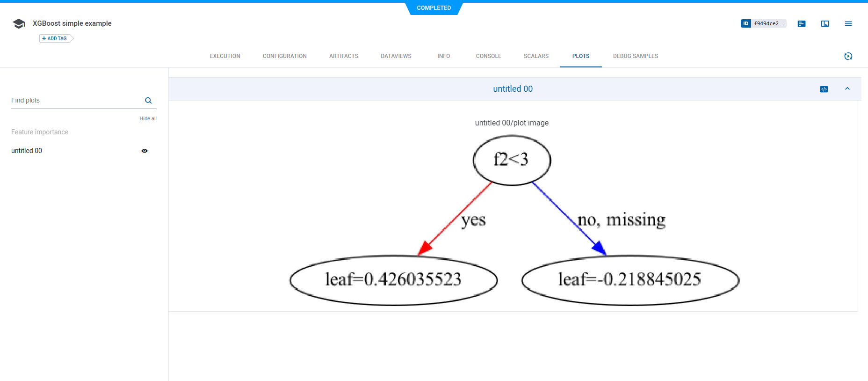The height and width of the screenshot is (381, 868).
Task: Click the decision tree plot image
Action: tap(513, 220)
